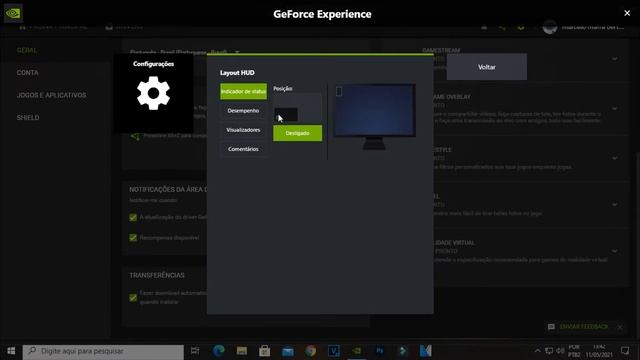Open the GERAL section in the sidebar
Image resolution: width=640 pixels, height=360 pixels.
pos(27,50)
